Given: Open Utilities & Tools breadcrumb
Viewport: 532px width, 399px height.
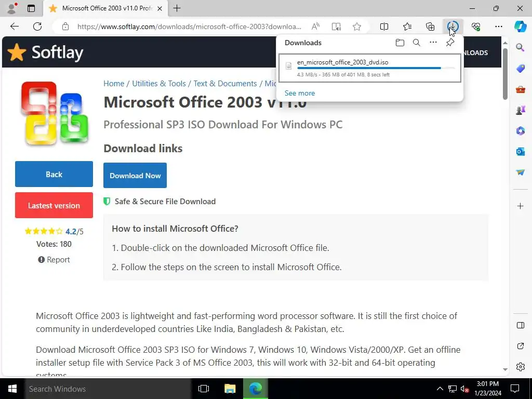Looking at the screenshot, I should point(159,84).
